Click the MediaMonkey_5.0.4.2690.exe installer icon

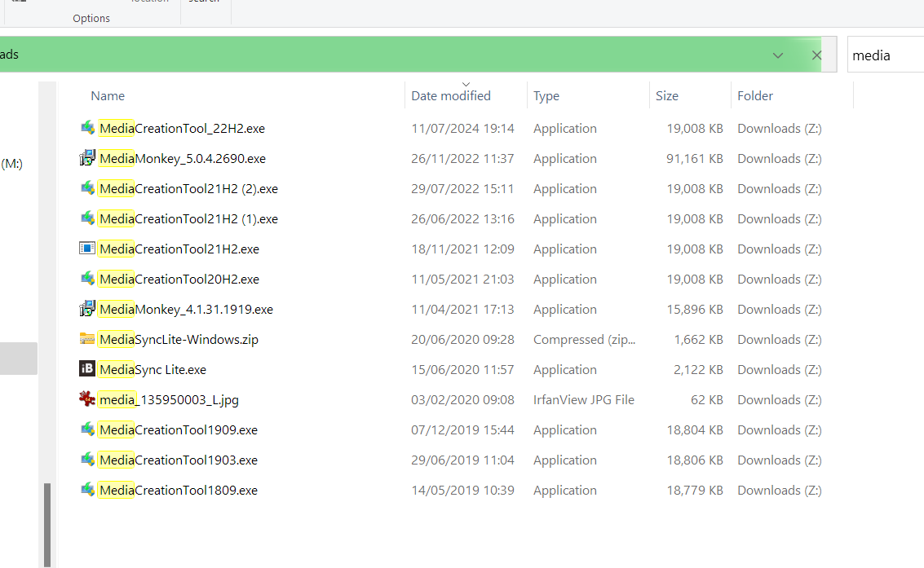pyautogui.click(x=87, y=158)
